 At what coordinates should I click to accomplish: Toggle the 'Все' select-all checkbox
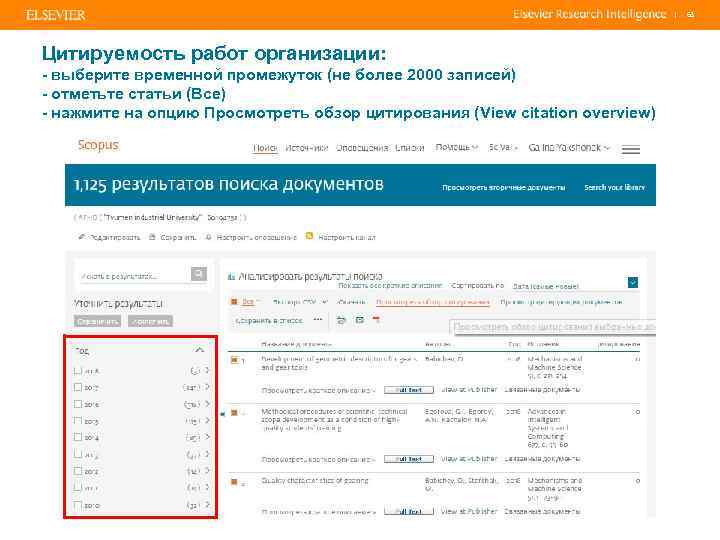point(234,302)
